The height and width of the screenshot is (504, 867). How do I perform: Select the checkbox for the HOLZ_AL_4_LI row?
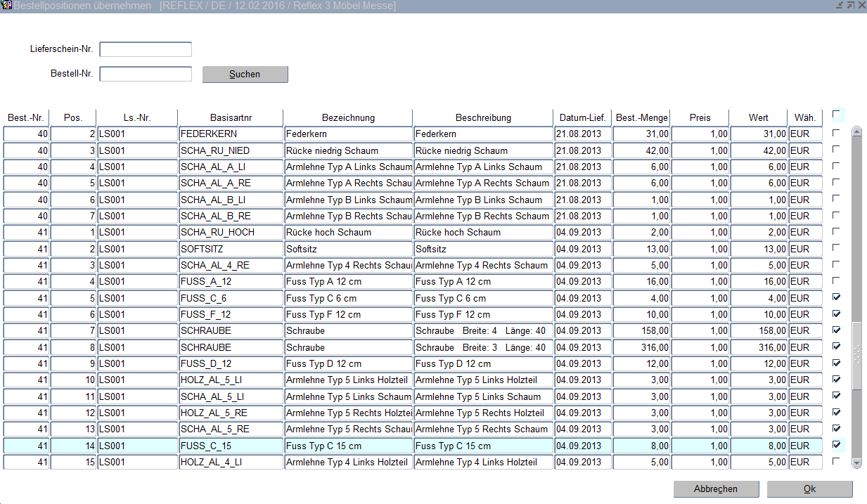coord(836,462)
